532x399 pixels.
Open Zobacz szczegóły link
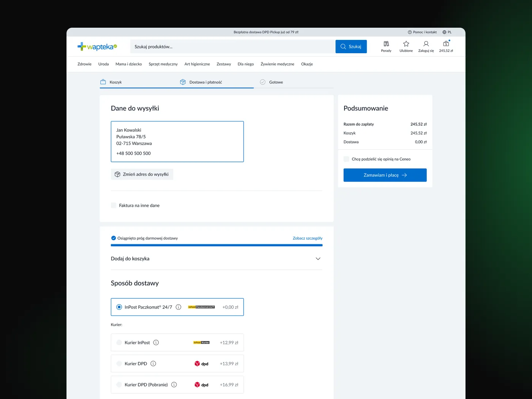[307, 238]
